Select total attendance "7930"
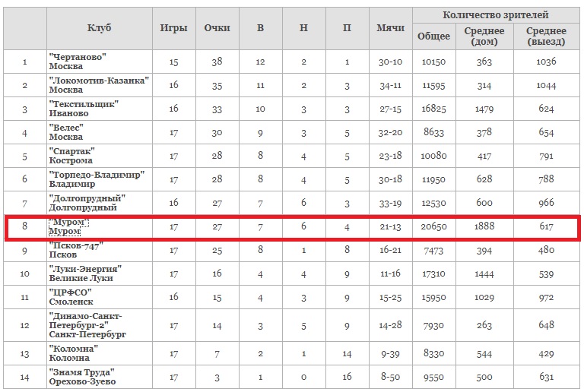 [x=434, y=325]
